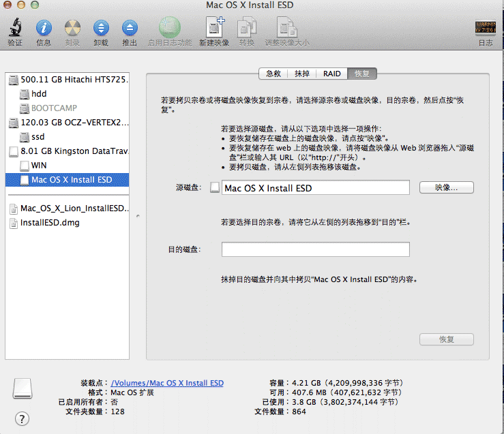Click the 卸载 (Unmount) toolbar icon
The image size is (504, 434).
point(101,28)
